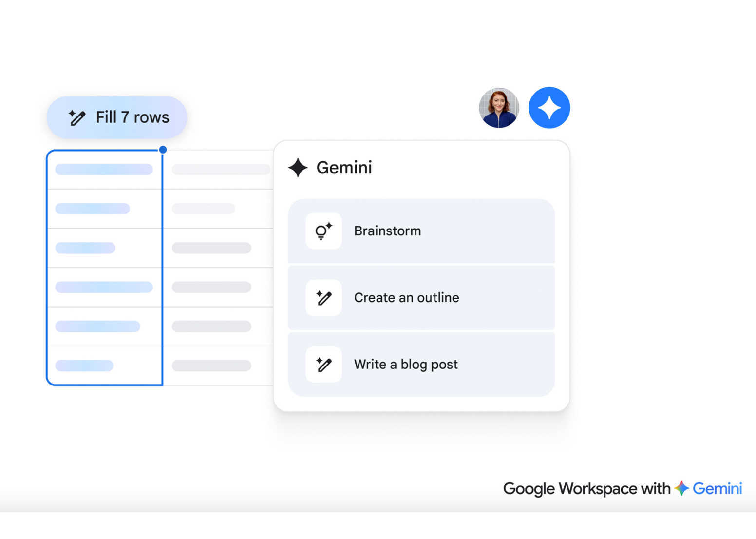Click the black Gemini star icon in panel header
This screenshot has width=756, height=539.
click(298, 168)
